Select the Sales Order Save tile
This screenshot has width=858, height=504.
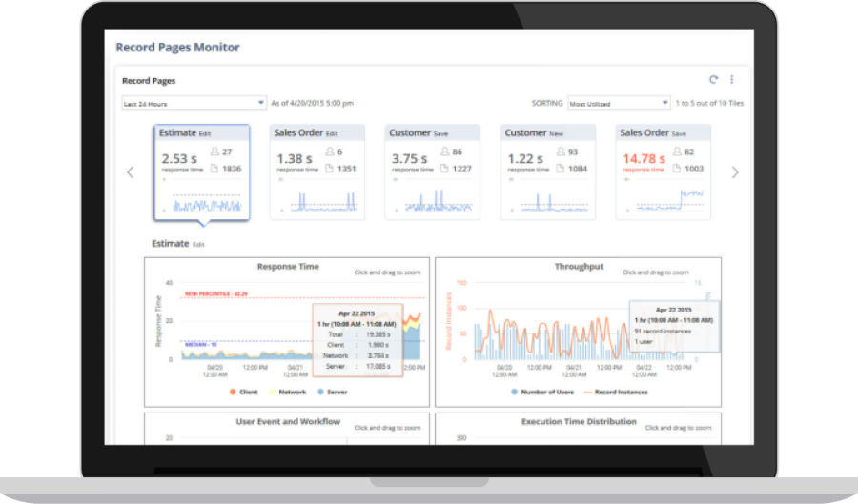pos(664,171)
